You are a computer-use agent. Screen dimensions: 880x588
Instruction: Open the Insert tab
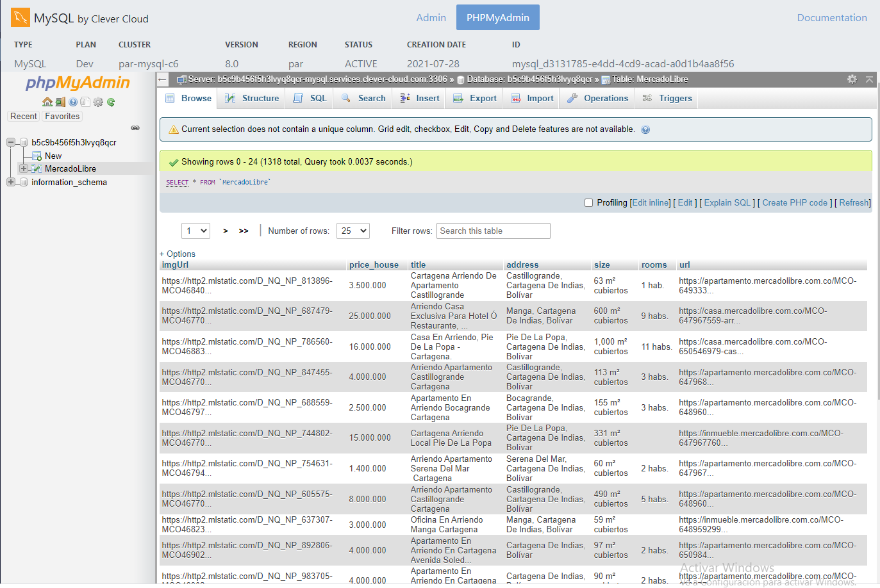(x=420, y=98)
